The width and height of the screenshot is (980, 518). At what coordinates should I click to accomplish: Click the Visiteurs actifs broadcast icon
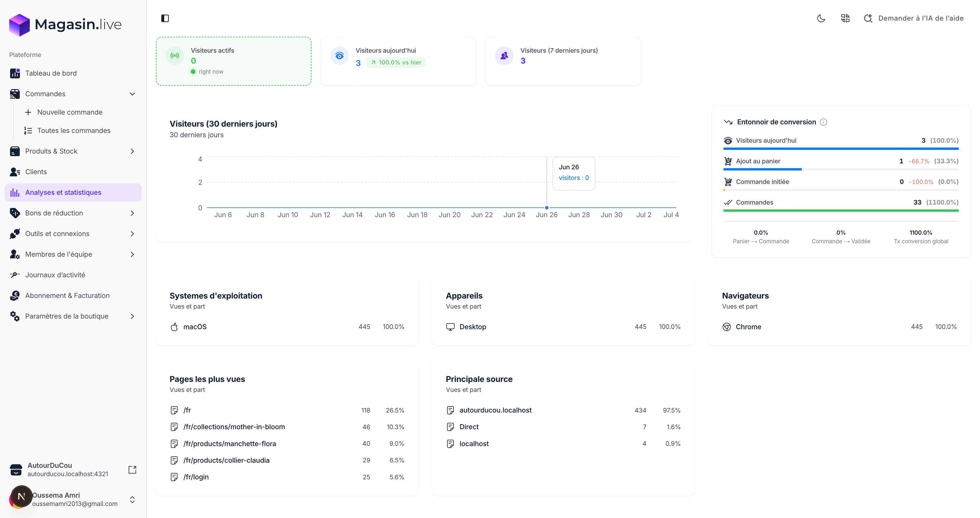pos(175,56)
